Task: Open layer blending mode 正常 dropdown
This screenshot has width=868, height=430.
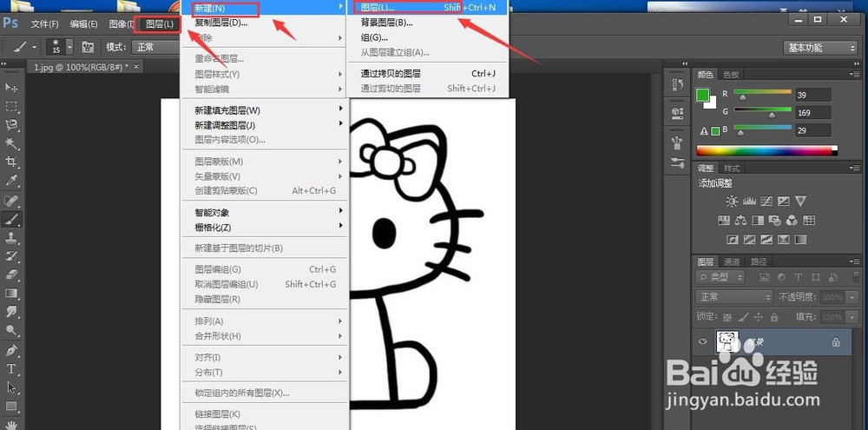Action: pos(734,297)
